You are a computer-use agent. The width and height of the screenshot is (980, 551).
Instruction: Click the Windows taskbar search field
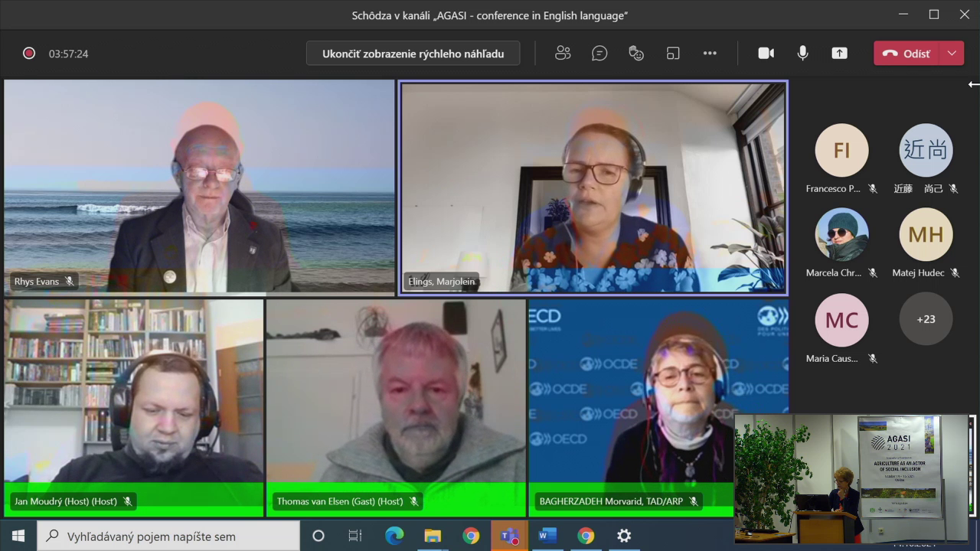point(168,536)
